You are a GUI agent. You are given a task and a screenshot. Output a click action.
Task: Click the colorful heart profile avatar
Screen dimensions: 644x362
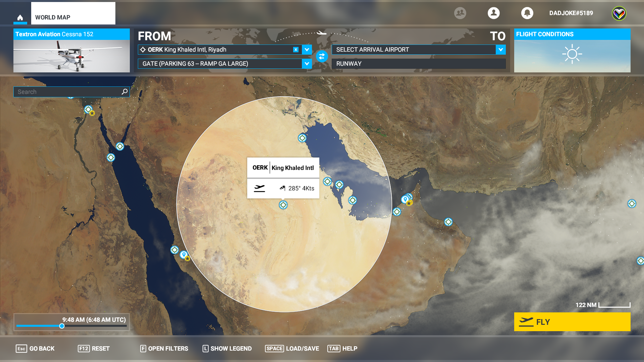(x=619, y=13)
